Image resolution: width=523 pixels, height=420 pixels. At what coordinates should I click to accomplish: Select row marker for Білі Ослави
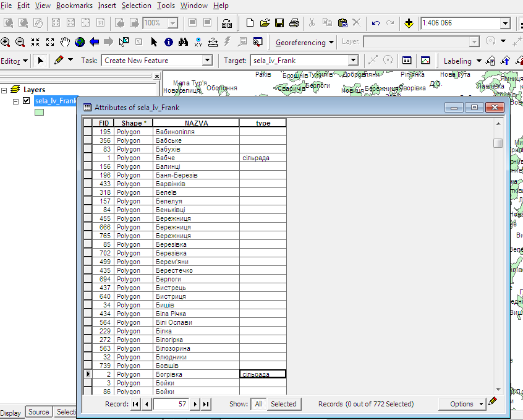pos(88,322)
